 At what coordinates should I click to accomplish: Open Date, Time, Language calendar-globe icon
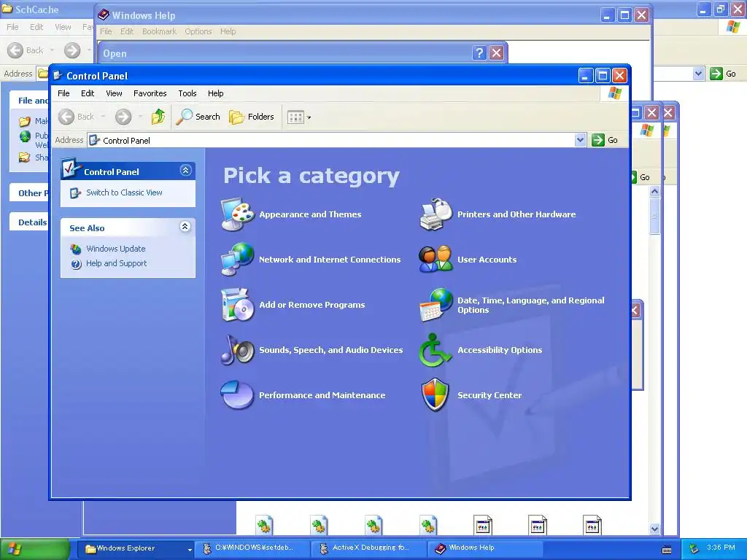pyautogui.click(x=436, y=305)
